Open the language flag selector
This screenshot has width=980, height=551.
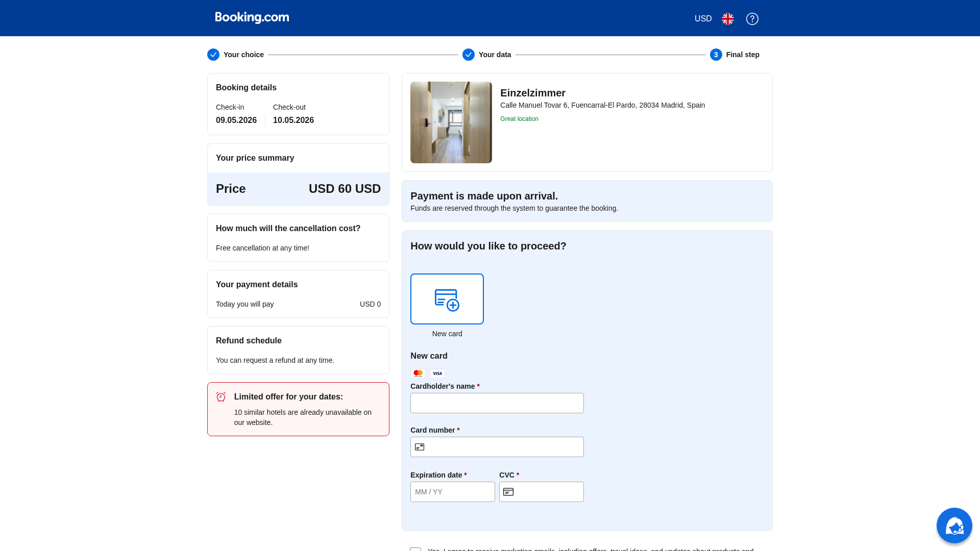pos(727,18)
